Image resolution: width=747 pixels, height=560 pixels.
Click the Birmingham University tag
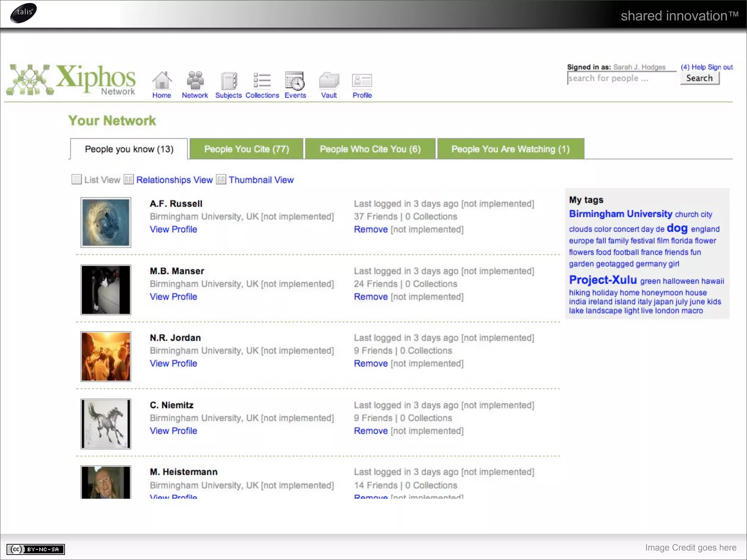click(620, 214)
